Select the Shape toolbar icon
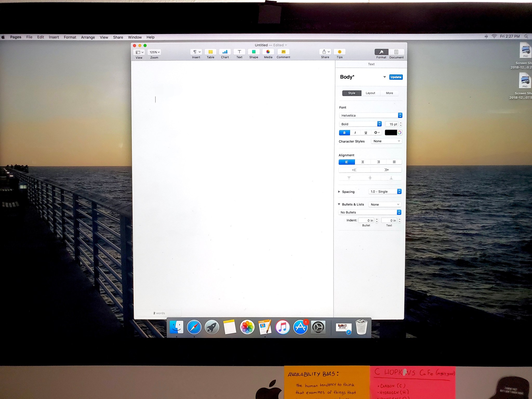Image resolution: width=532 pixels, height=399 pixels. [x=254, y=52]
